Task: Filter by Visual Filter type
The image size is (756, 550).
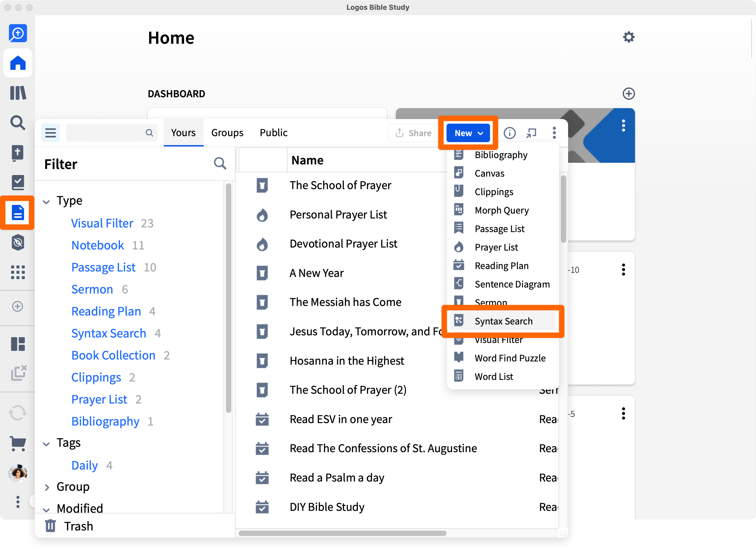Action: tap(102, 223)
